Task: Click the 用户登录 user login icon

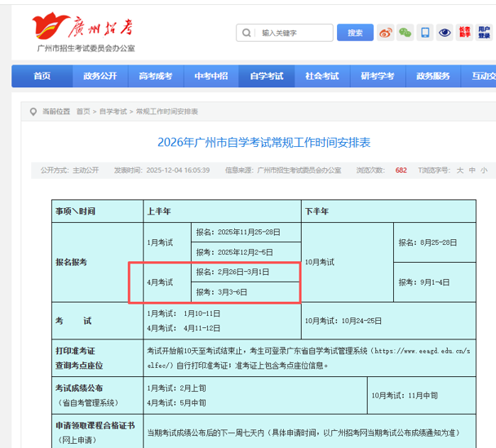Action: (484, 33)
